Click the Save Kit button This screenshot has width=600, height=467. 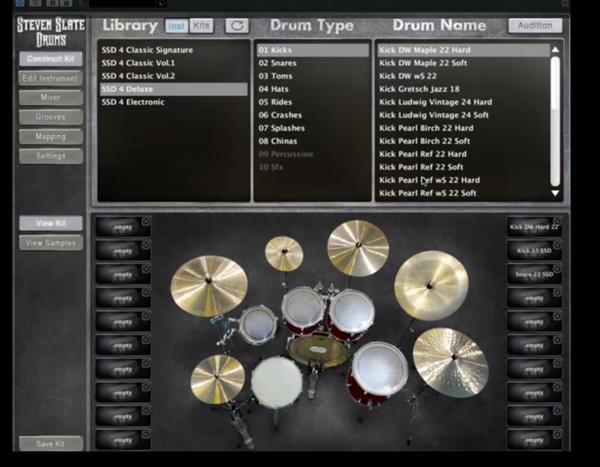point(51,444)
